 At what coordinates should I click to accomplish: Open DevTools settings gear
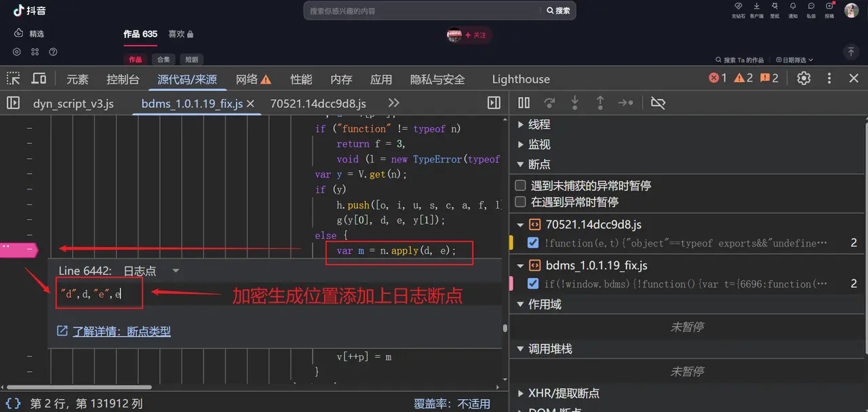[x=804, y=78]
